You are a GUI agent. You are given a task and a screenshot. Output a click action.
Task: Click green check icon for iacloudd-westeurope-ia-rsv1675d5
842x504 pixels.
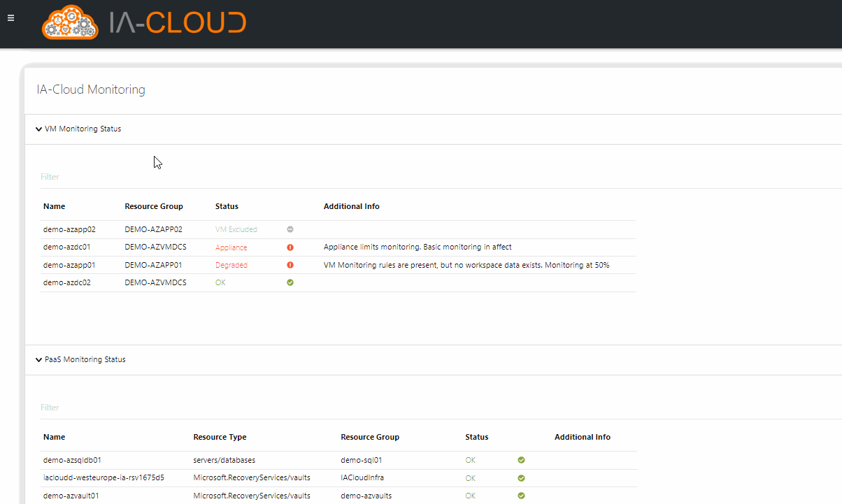coord(521,478)
